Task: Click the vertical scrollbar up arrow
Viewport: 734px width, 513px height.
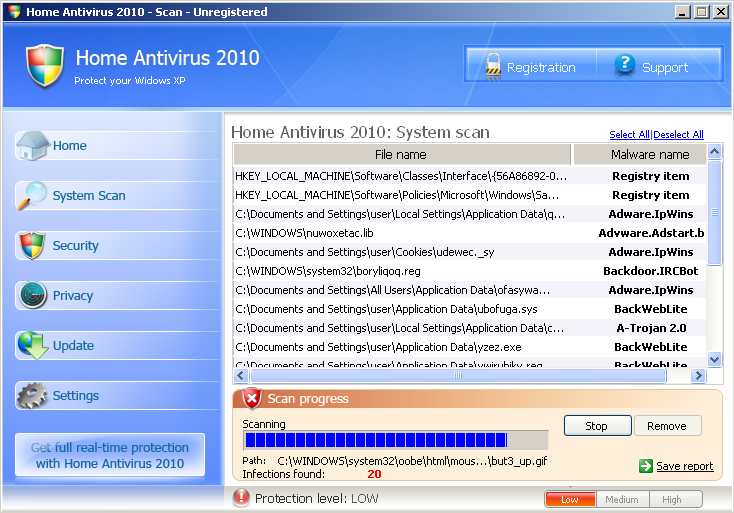Action: coord(714,152)
